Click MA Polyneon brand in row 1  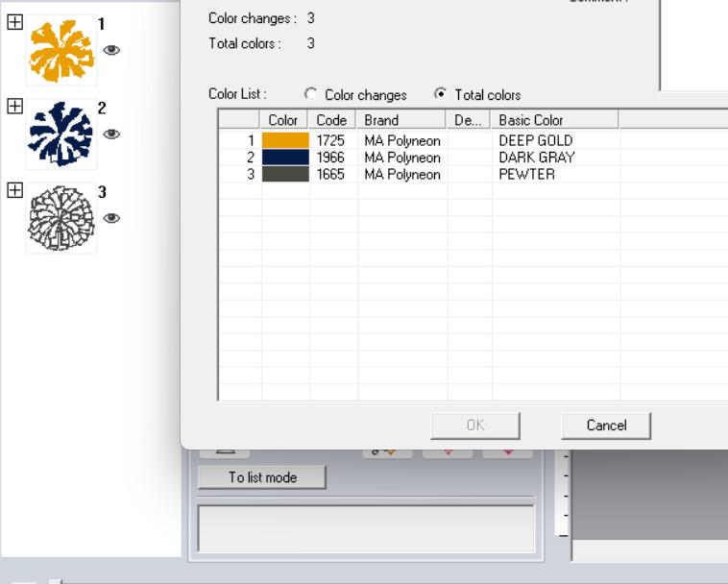(402, 140)
